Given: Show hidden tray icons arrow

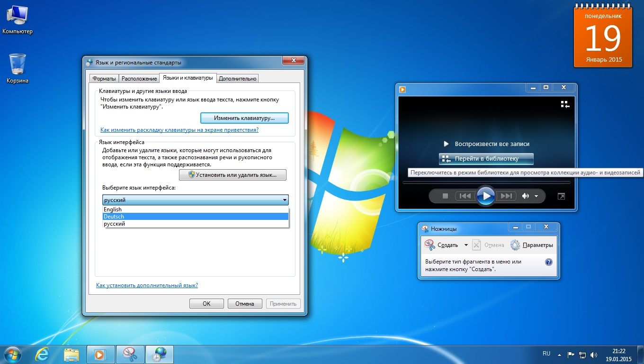Looking at the screenshot, I should [x=560, y=354].
